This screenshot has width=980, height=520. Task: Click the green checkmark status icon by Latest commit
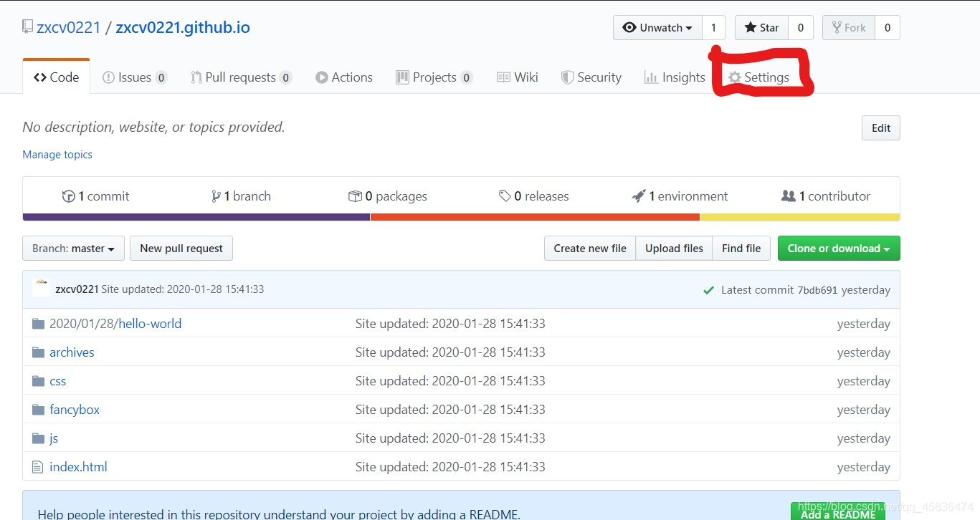point(709,290)
